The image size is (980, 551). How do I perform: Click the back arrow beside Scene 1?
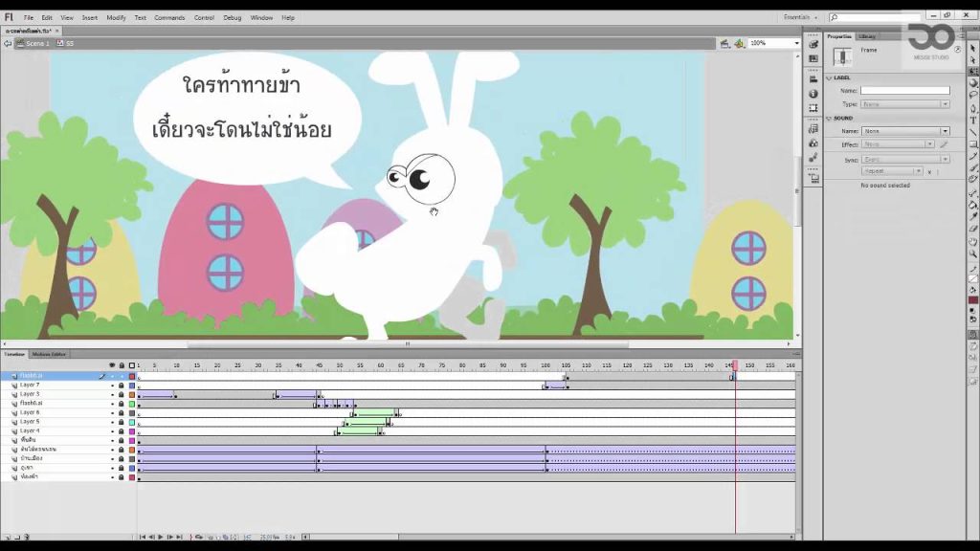click(8, 43)
